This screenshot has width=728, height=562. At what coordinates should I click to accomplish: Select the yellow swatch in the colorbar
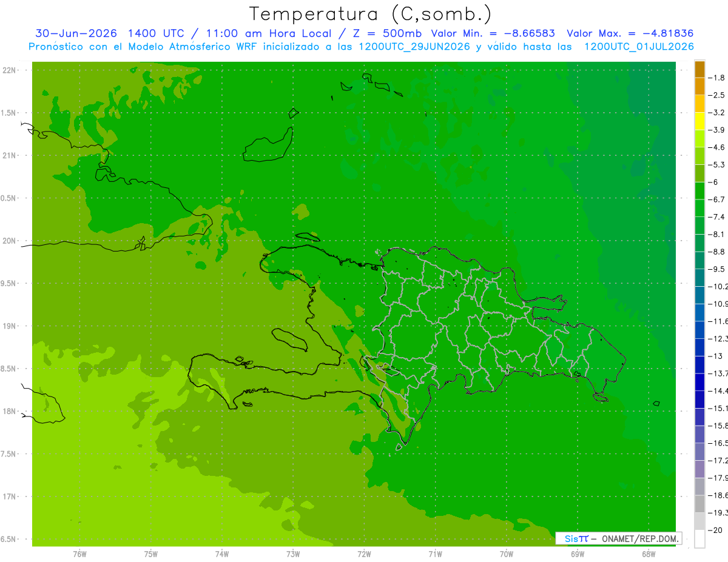point(699,121)
